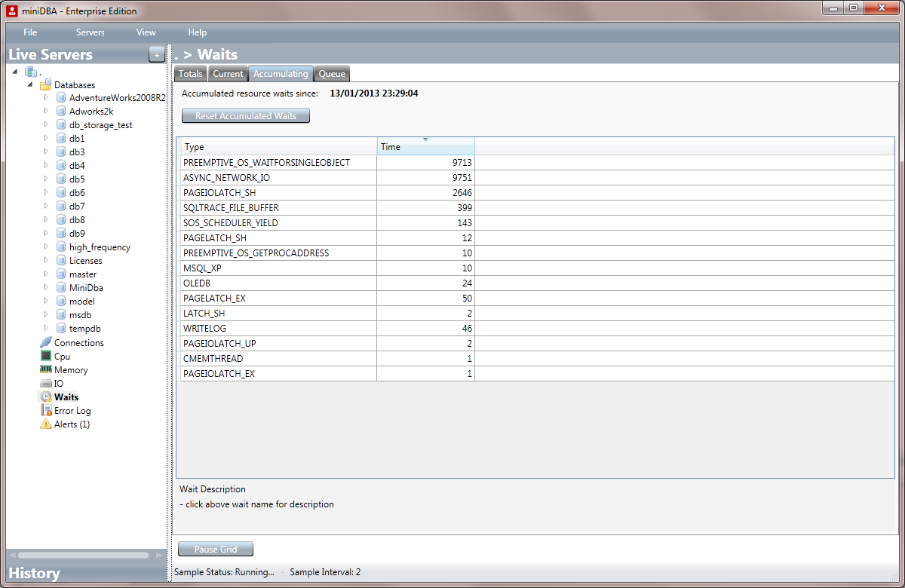Sort by the Type column header
Screen dimensions: 905x588
pos(278,146)
